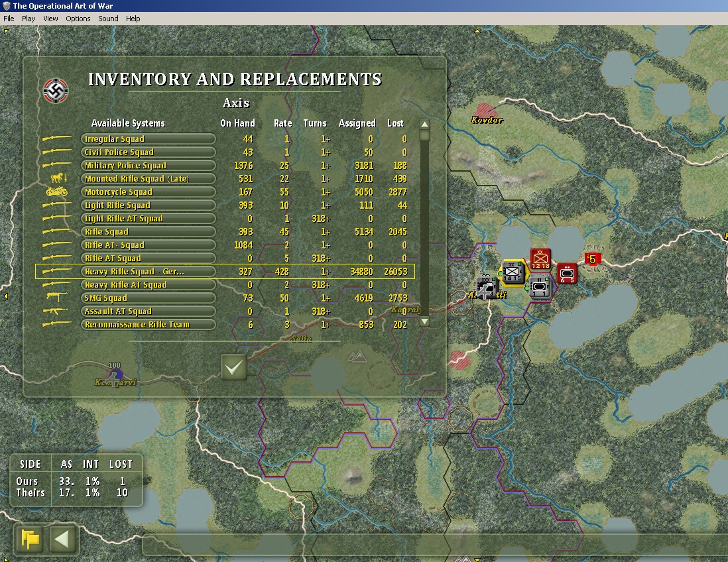This screenshot has height=562, width=728.
Task: Select the red Soviet armor unit 6 5
Action: click(x=567, y=273)
